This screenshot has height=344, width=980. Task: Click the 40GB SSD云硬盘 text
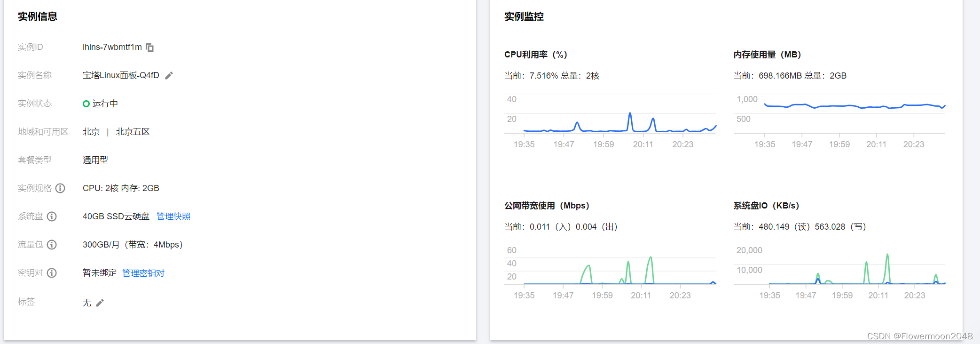pos(116,216)
